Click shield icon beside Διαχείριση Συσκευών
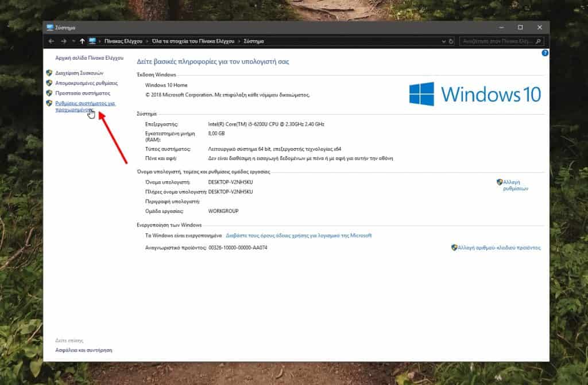 [49, 73]
